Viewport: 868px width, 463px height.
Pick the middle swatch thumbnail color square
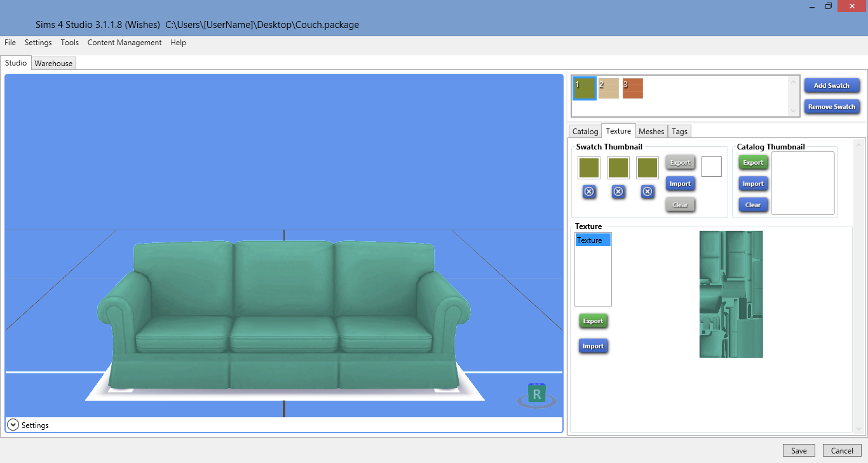coord(618,168)
